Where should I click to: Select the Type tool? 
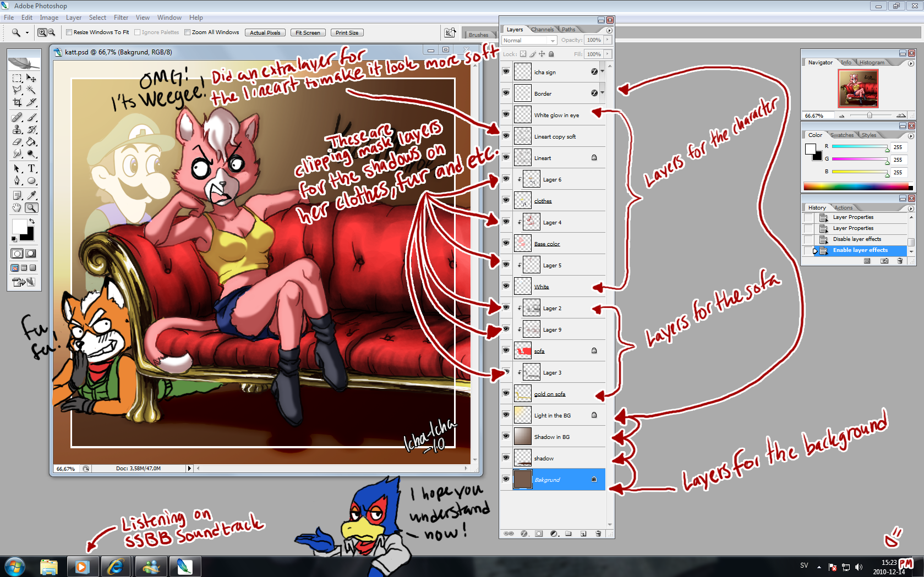click(31, 168)
